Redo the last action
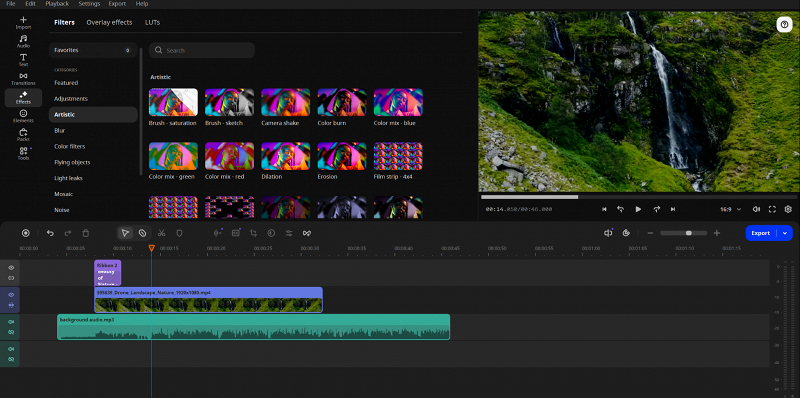Image resolution: width=800 pixels, height=398 pixels. [67, 233]
